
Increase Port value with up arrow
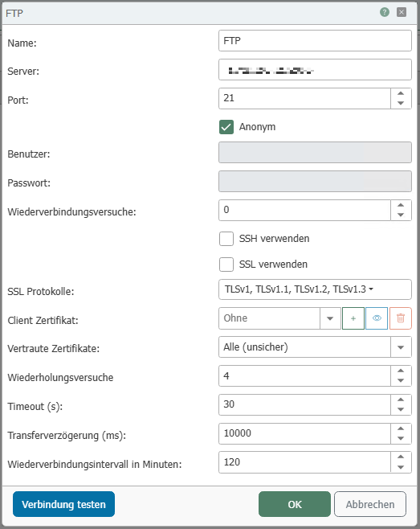pos(401,93)
